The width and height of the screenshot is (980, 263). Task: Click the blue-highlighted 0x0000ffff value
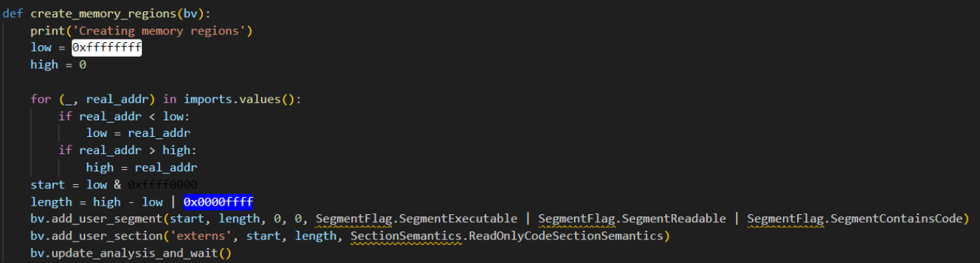pos(219,201)
